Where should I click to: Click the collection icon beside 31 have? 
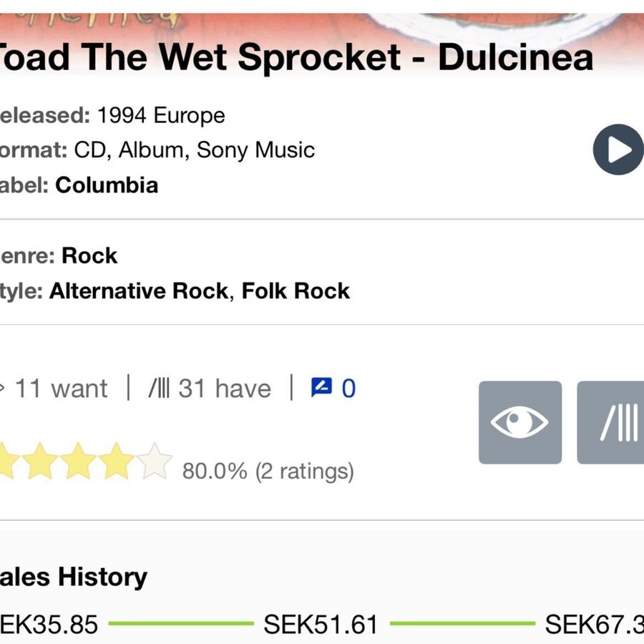pyautogui.click(x=158, y=389)
